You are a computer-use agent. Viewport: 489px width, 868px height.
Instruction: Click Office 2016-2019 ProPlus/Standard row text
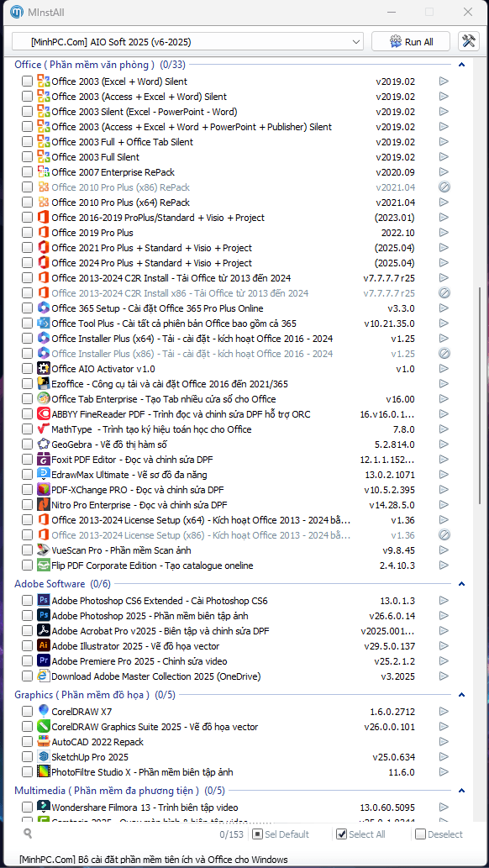pyautogui.click(x=158, y=218)
